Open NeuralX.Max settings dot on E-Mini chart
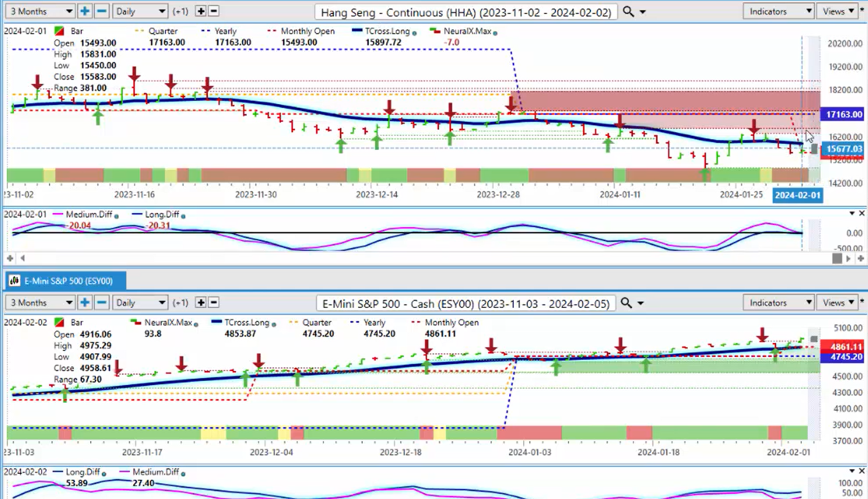This screenshot has height=499, width=868. point(195,325)
